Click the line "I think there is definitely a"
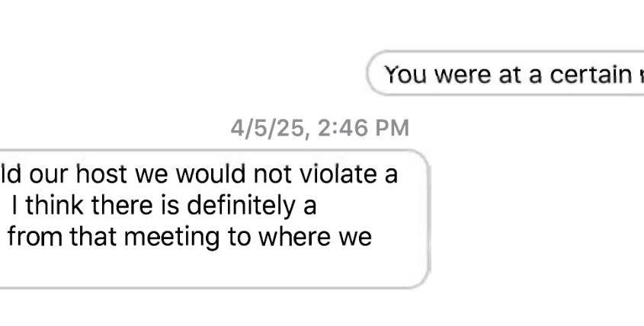Screen dimensions: 644x326 [x=164, y=205]
